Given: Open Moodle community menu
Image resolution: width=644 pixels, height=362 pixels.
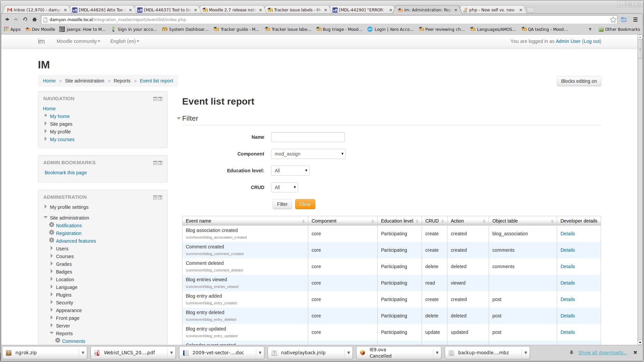Looking at the screenshot, I should (78, 41).
